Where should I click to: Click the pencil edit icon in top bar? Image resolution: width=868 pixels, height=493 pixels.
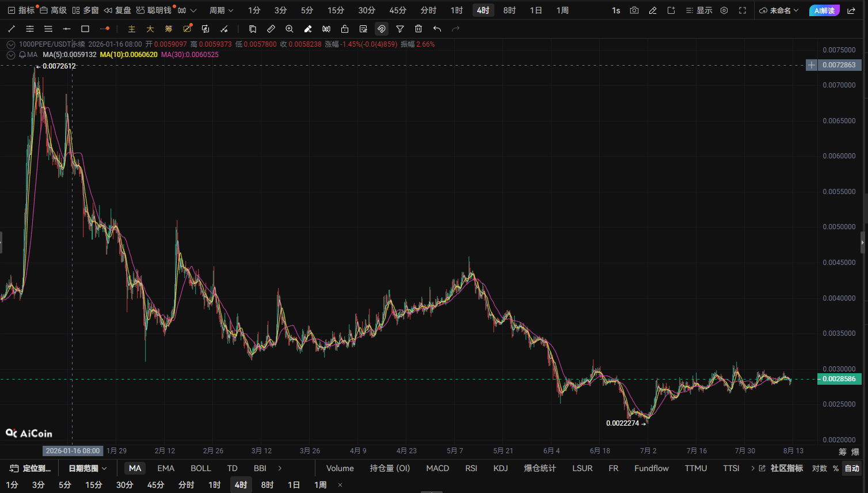(653, 10)
